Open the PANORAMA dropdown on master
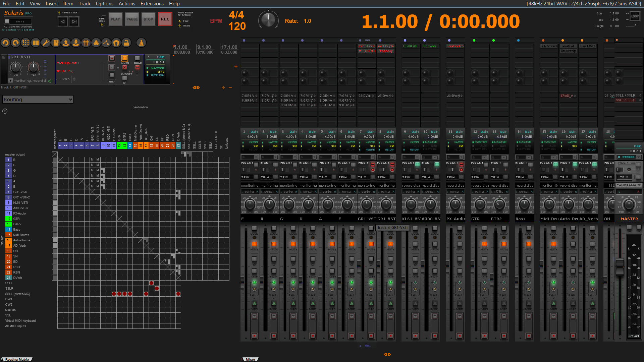Viewport: 644px width, 362px height. (x=629, y=185)
